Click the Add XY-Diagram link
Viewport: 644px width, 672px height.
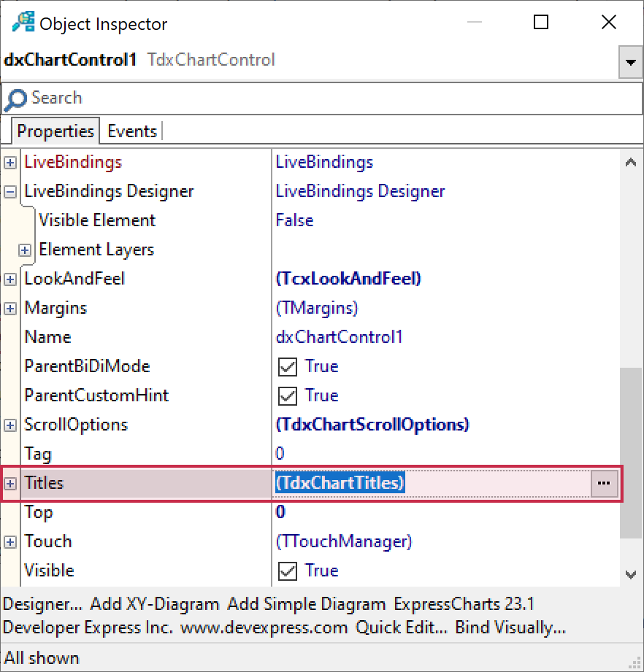(154, 604)
